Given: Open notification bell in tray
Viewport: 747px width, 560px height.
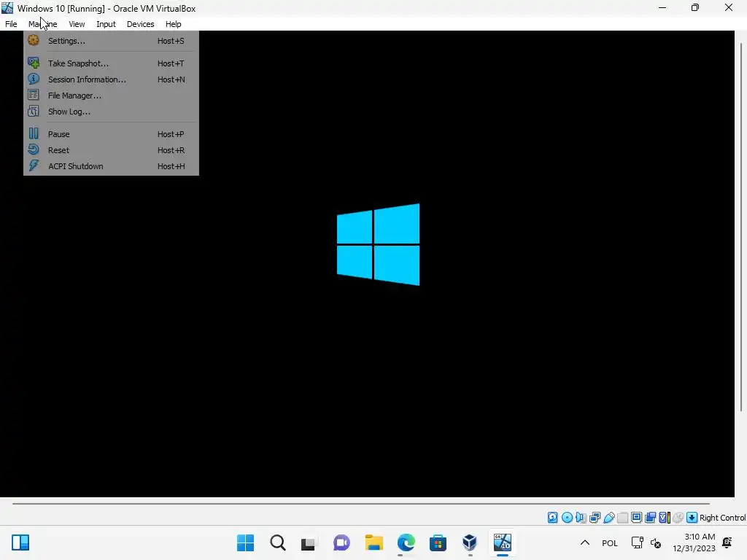Looking at the screenshot, I should (727, 542).
